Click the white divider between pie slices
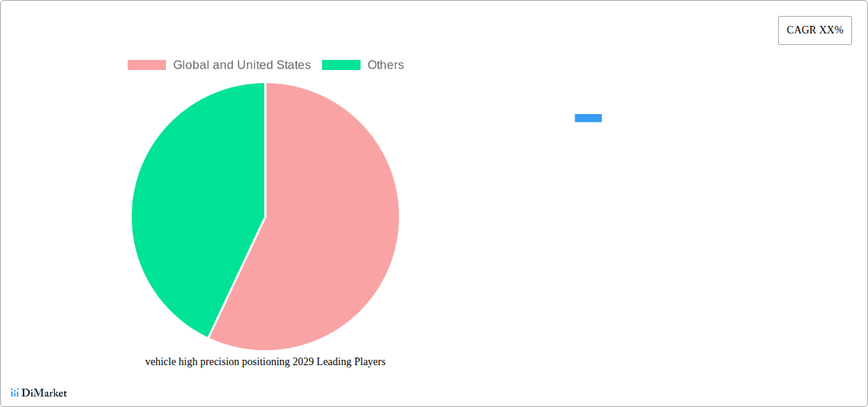This screenshot has height=407, width=868. [x=265, y=149]
